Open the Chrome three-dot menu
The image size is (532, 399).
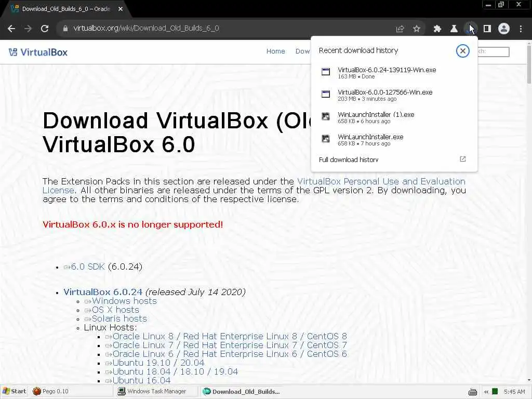[x=521, y=29]
